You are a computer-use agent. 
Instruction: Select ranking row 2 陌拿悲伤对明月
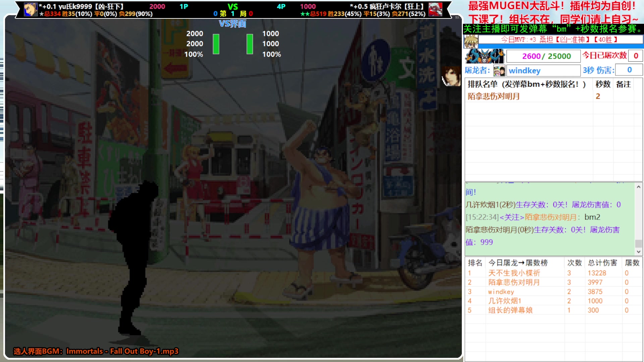(x=553, y=283)
